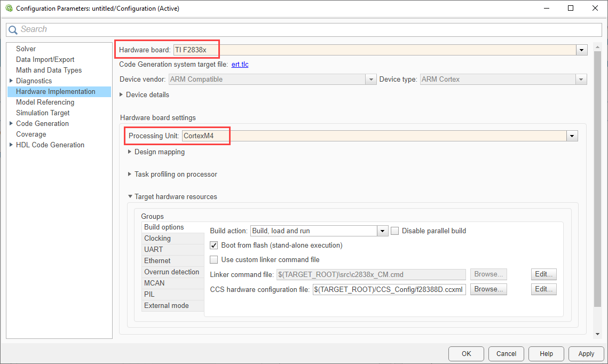Expand the Device details section
The image size is (608, 364).
121,95
